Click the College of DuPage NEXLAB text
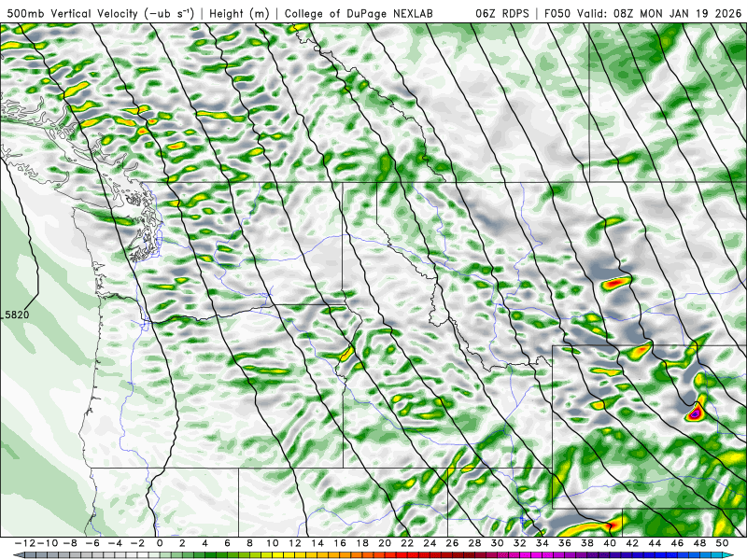Viewport: 747px width, 560px height. 359,13
